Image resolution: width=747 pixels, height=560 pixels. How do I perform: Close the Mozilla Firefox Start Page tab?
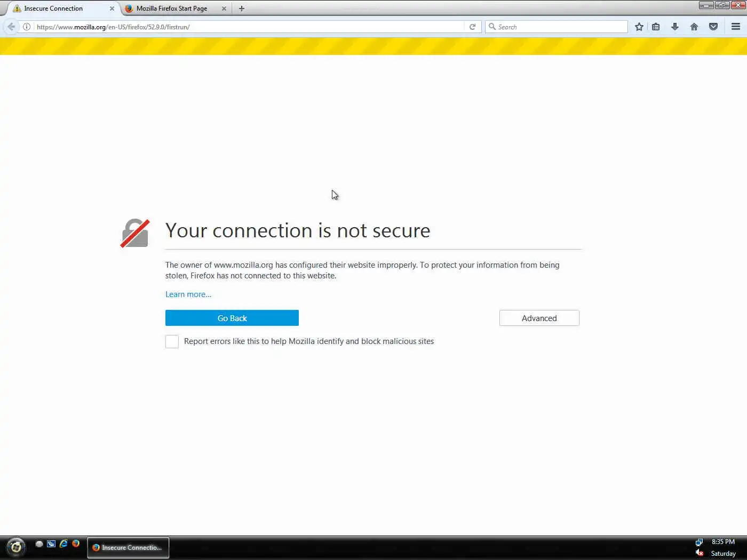click(x=224, y=9)
